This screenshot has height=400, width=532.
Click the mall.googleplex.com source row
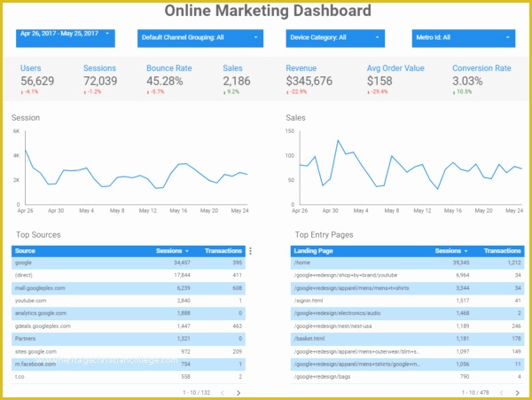[129, 288]
